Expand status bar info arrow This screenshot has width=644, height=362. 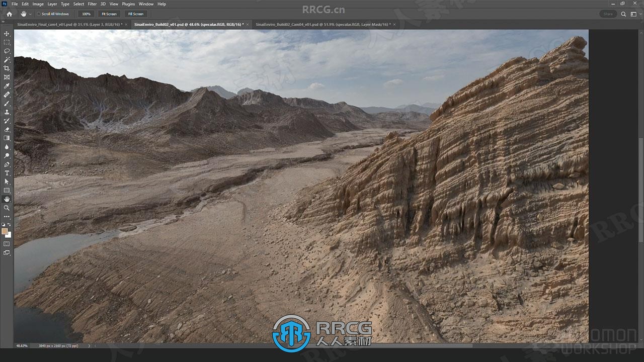tap(90, 346)
